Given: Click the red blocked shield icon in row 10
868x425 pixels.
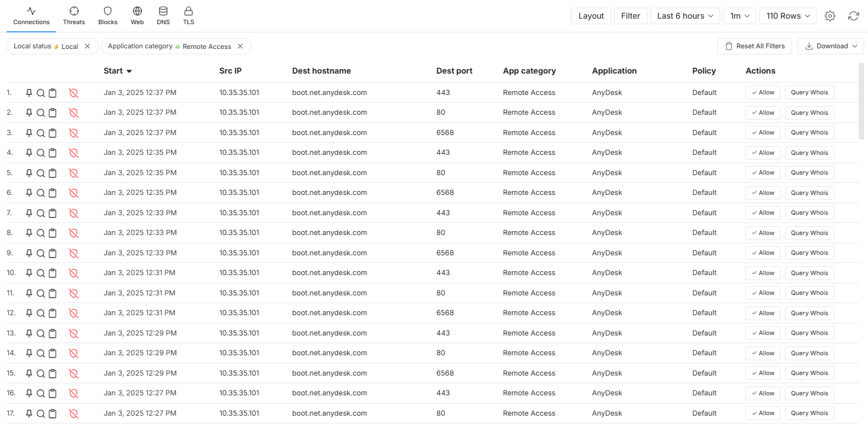Looking at the screenshot, I should (x=74, y=273).
